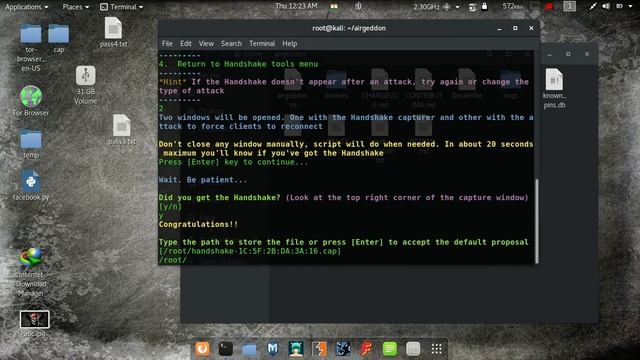Open Help menu in terminal
This screenshot has height=360, width=640.
[x=289, y=44]
